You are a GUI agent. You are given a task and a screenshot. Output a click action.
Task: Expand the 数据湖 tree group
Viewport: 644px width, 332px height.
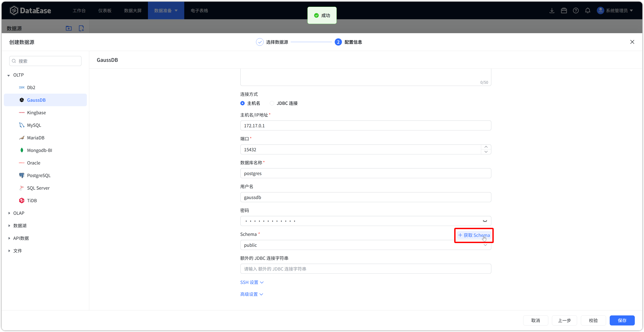(x=9, y=226)
